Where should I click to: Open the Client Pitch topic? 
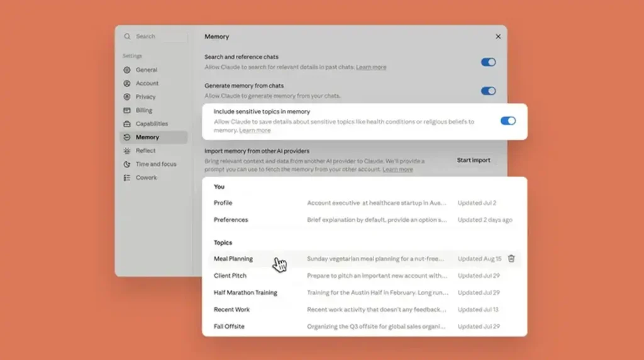(x=364, y=276)
